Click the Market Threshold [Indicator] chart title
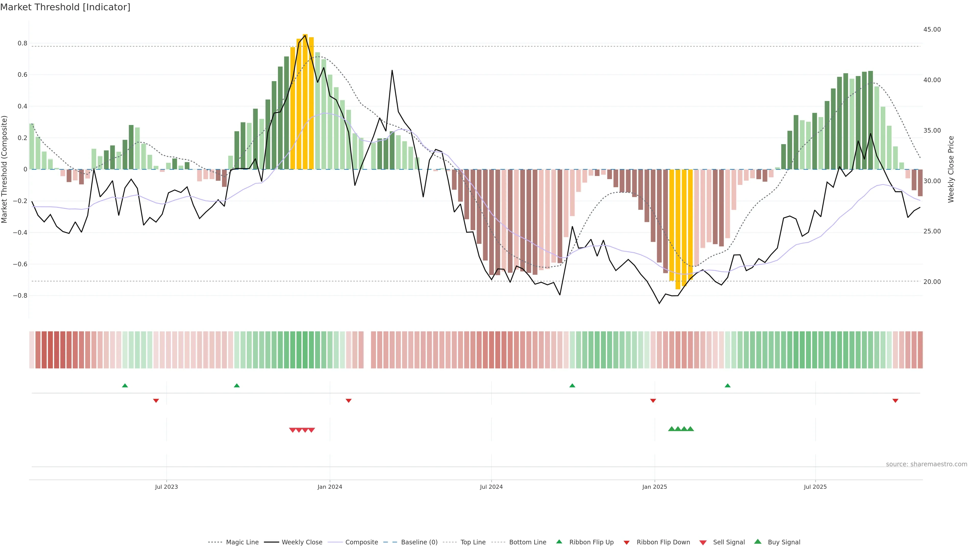Screen dimensions: 980x551 click(x=65, y=7)
